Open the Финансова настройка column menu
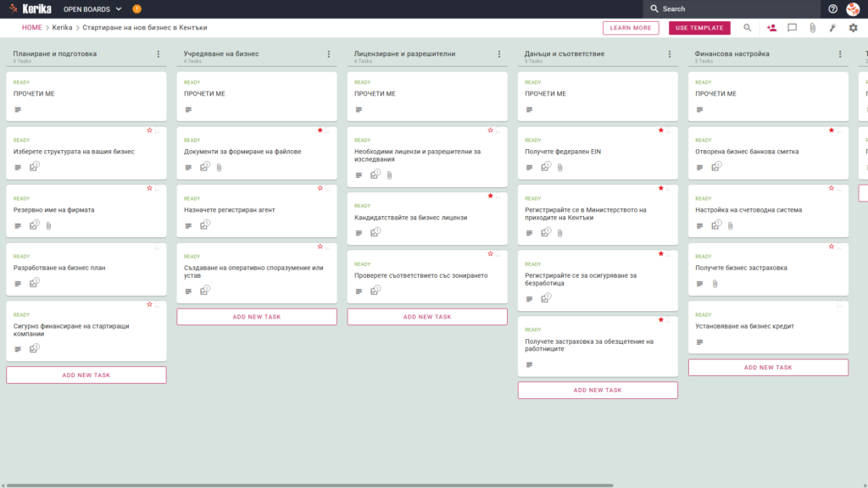Screen dimensions: 868x488 tap(840, 54)
